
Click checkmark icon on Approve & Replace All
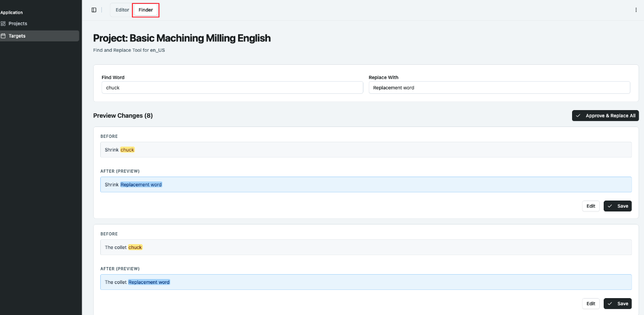pos(578,116)
